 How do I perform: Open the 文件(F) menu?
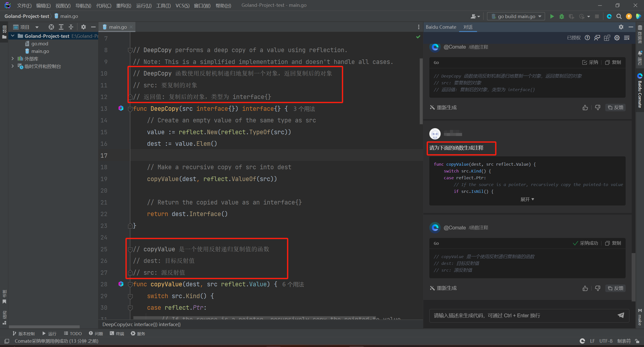point(24,5)
